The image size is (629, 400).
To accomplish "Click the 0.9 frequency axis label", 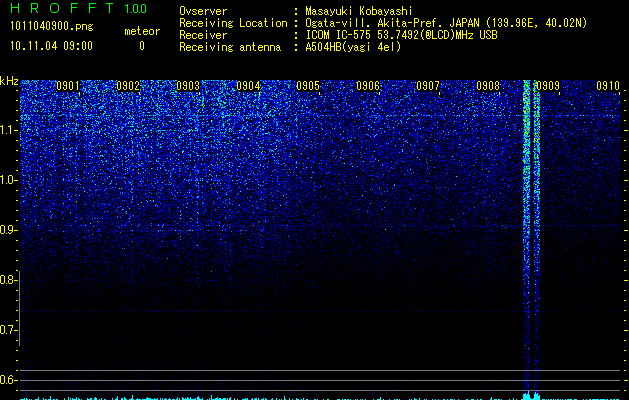I will click(x=7, y=230).
